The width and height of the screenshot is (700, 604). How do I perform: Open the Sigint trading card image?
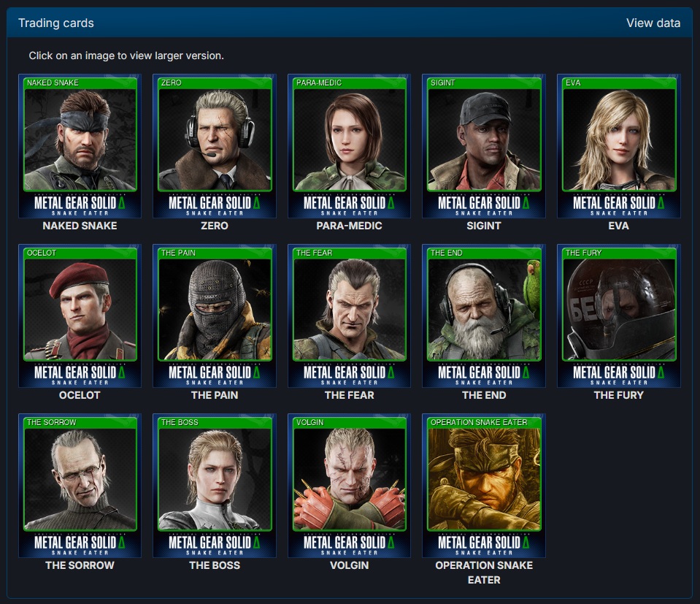pyautogui.click(x=484, y=146)
